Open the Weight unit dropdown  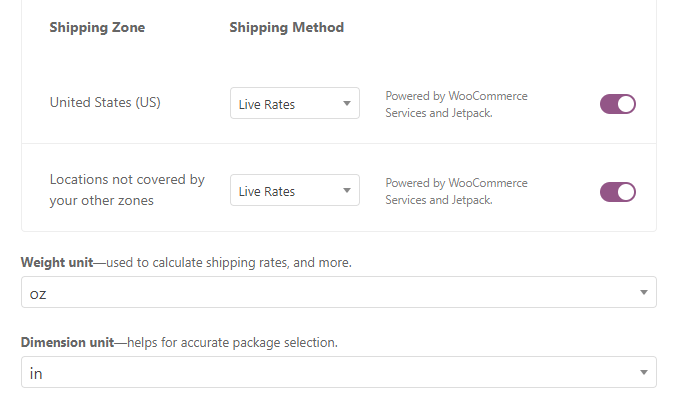point(338,292)
